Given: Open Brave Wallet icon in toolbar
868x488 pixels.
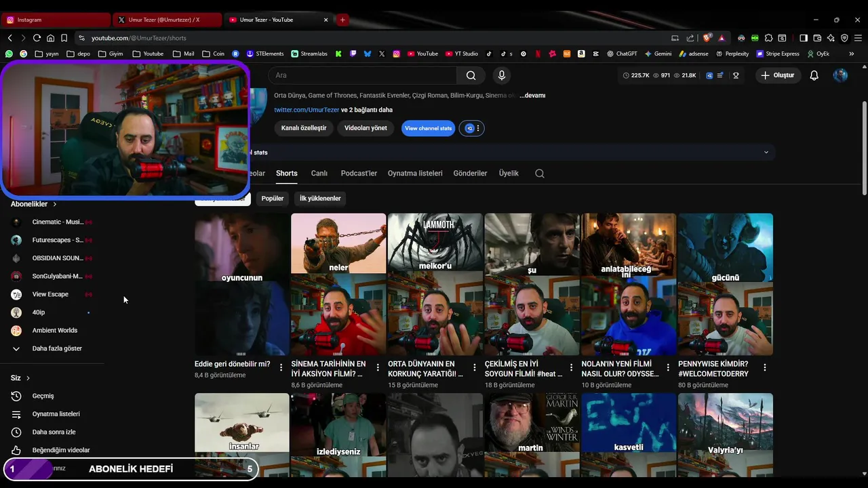Looking at the screenshot, I should pos(817,38).
